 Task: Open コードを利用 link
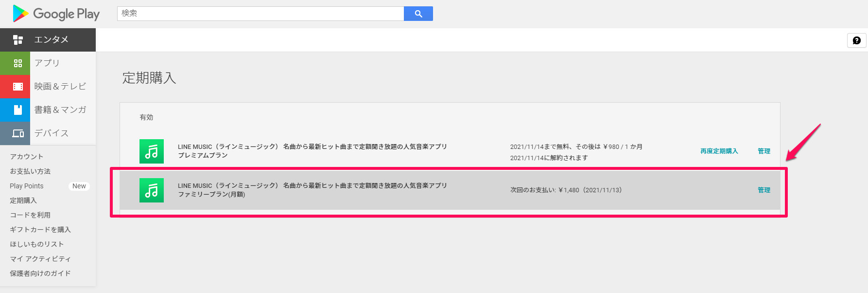[30, 215]
